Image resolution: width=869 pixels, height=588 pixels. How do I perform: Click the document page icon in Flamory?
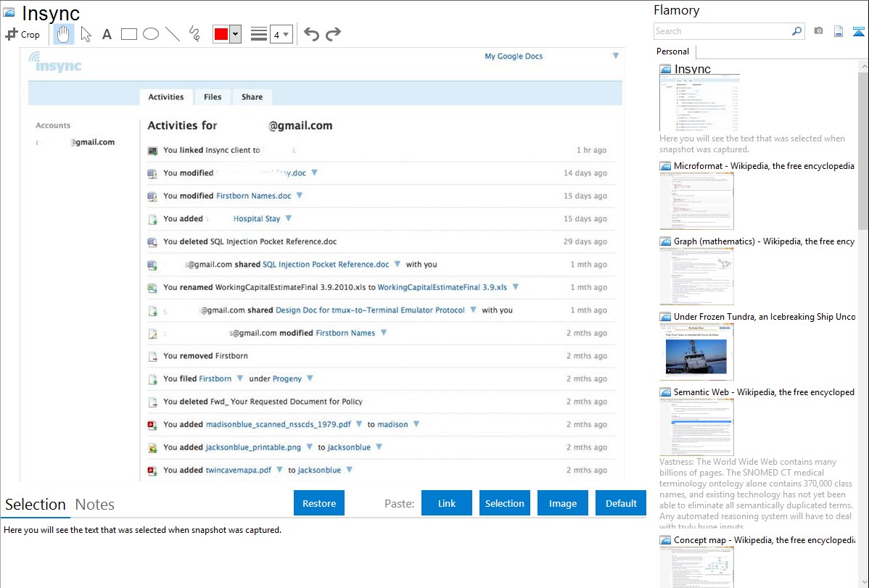[839, 31]
